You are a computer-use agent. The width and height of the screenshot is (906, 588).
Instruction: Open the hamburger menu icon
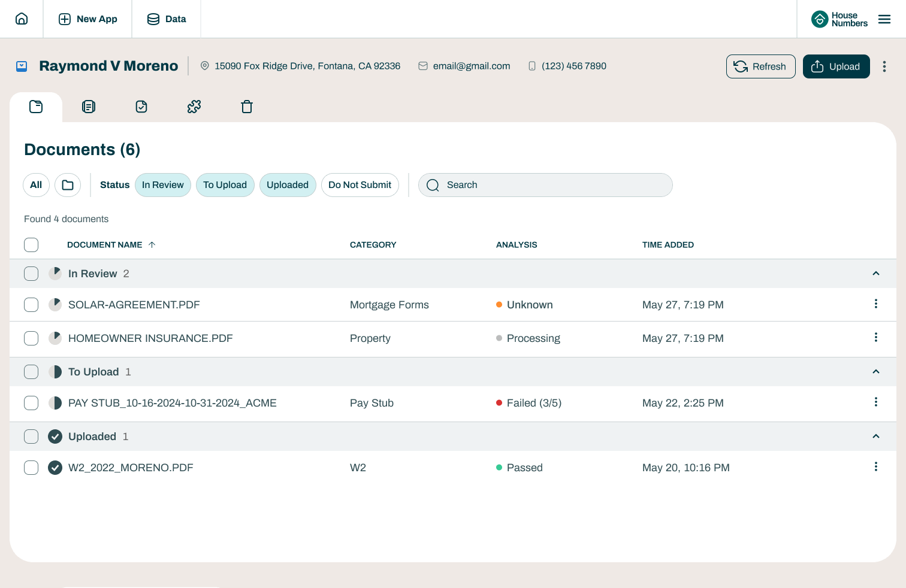pos(884,19)
